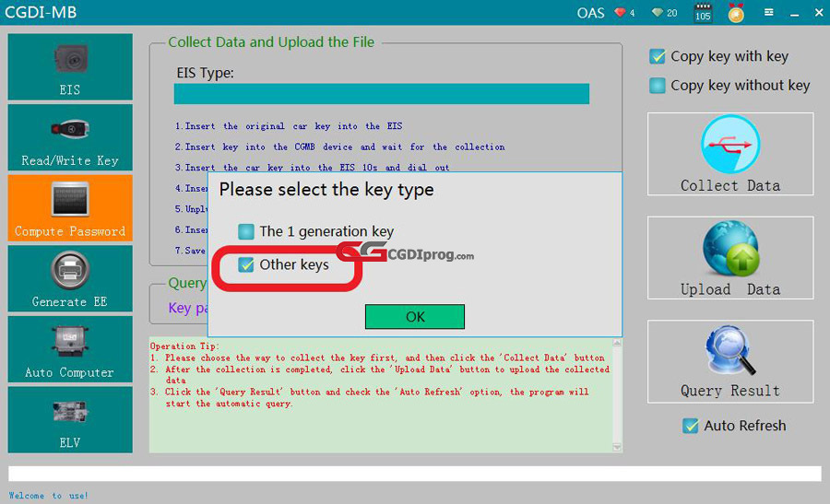The width and height of the screenshot is (830, 504).
Task: Open the Generate EE module
Action: (70, 278)
